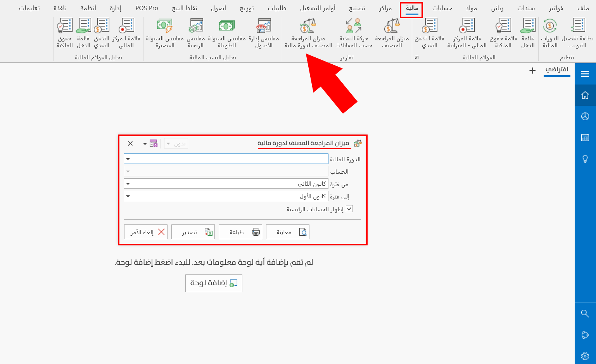Open the سندات menu tab

pyautogui.click(x=526, y=8)
